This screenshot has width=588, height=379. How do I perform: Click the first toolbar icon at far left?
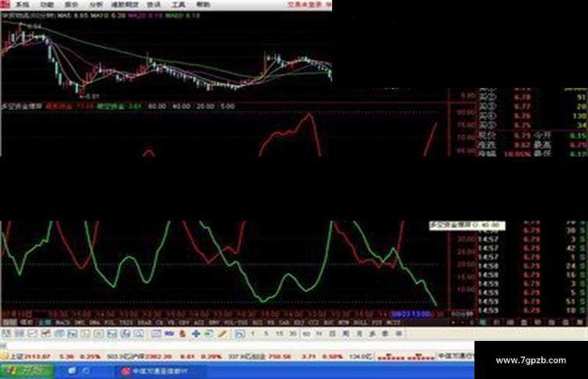tap(6, 334)
